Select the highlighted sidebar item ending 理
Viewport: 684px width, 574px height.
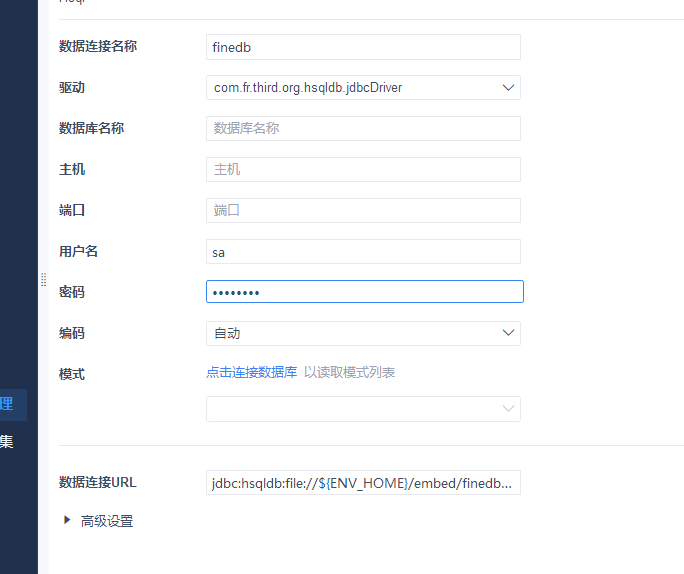pyautogui.click(x=13, y=404)
